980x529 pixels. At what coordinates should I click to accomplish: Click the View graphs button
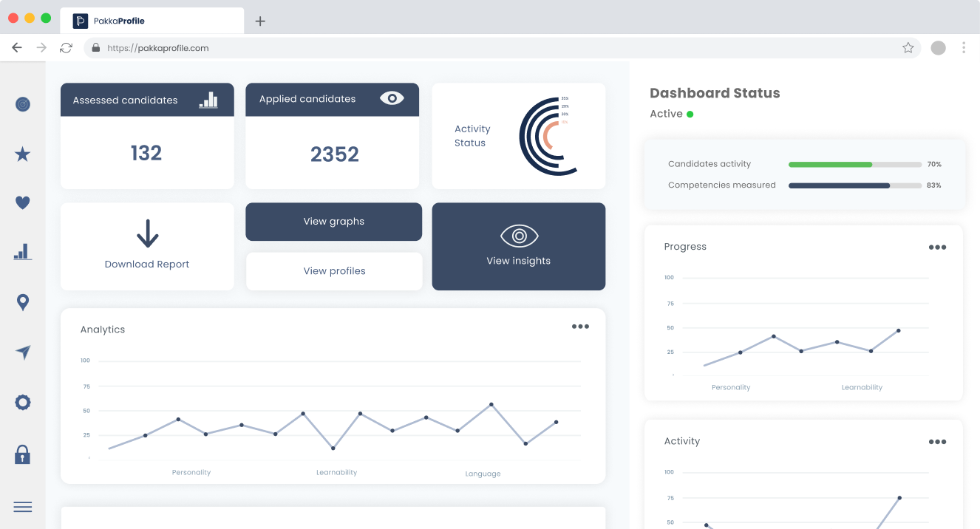coord(334,222)
